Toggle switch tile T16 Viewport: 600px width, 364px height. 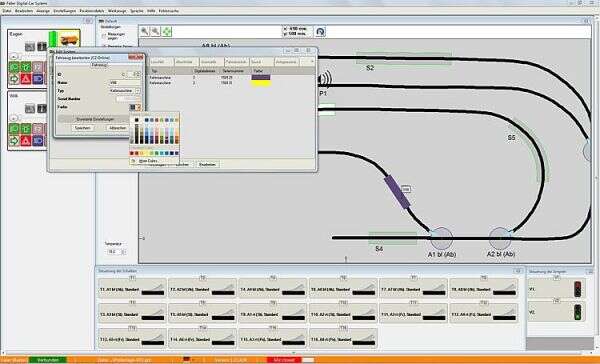click(343, 339)
